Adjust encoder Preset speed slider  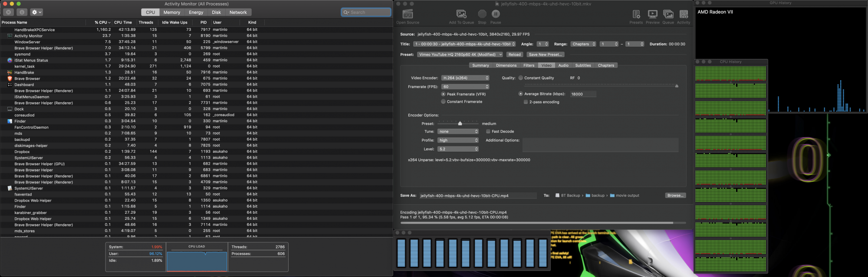457,124
